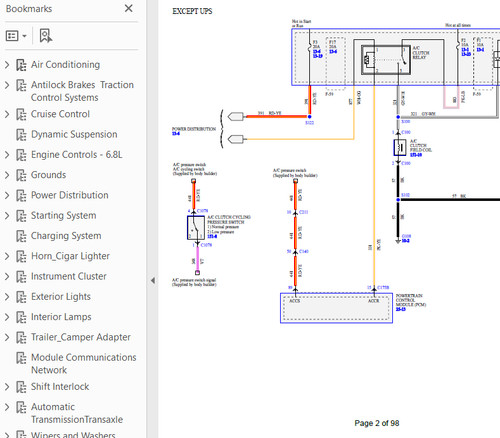Screen dimensions: 500x438
Task: Close the Bookmarks panel
Action: click(128, 8)
